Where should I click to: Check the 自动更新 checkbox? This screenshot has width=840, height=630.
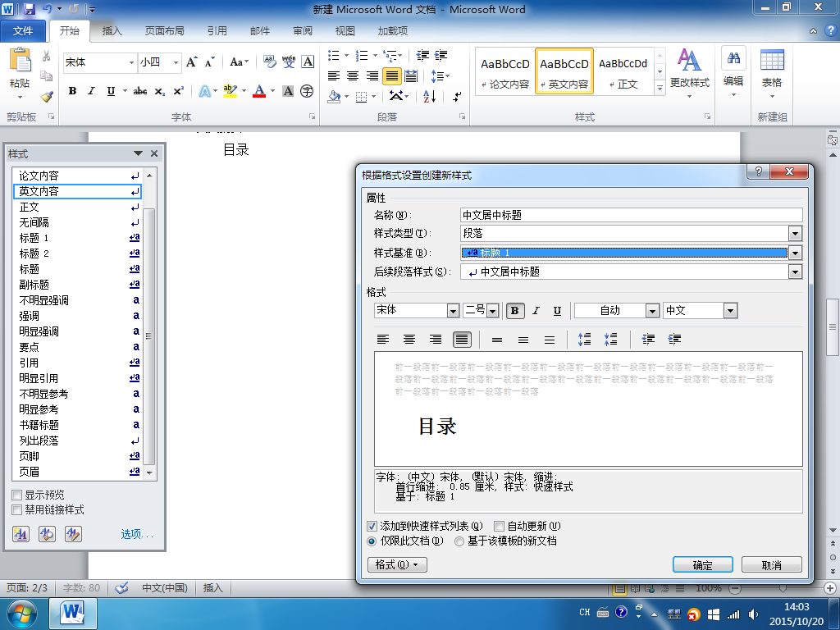[499, 526]
